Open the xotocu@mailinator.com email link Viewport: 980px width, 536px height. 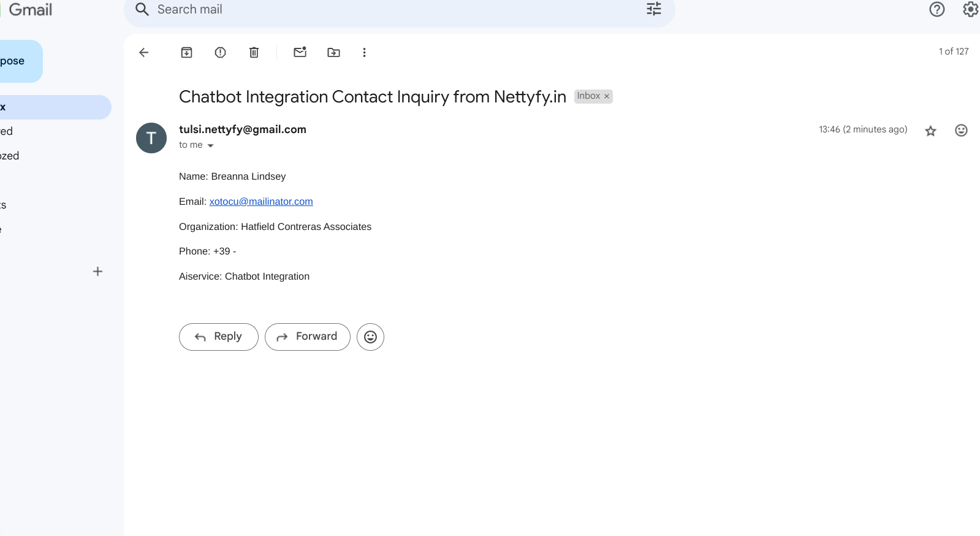(x=261, y=202)
